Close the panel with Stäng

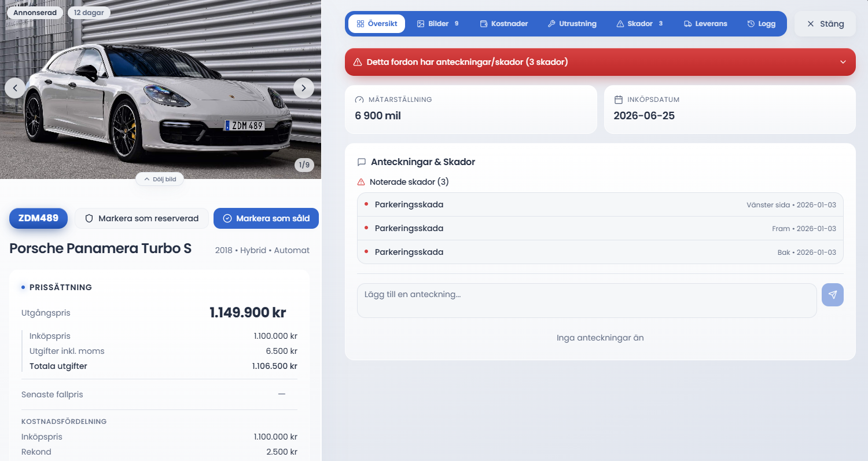pos(825,24)
